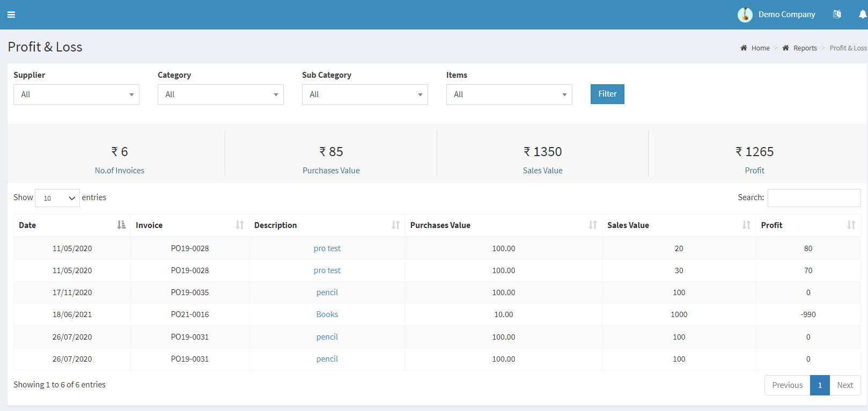This screenshot has height=411, width=868.
Task: Select profit cell 70
Action: point(808,270)
